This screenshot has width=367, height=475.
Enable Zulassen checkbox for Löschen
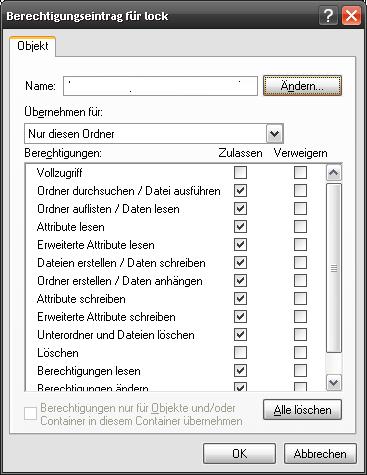coord(240,353)
